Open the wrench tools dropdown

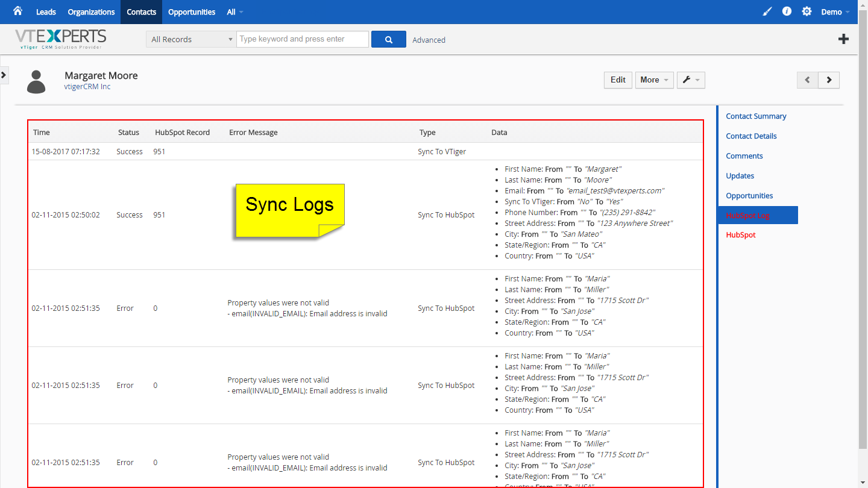tap(691, 80)
